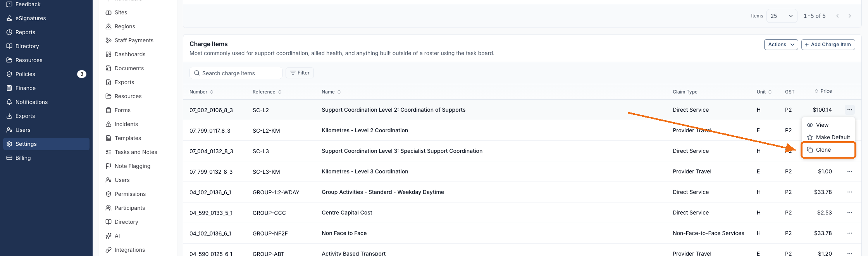
Task: Click the AI sparkle icon
Action: (x=108, y=236)
